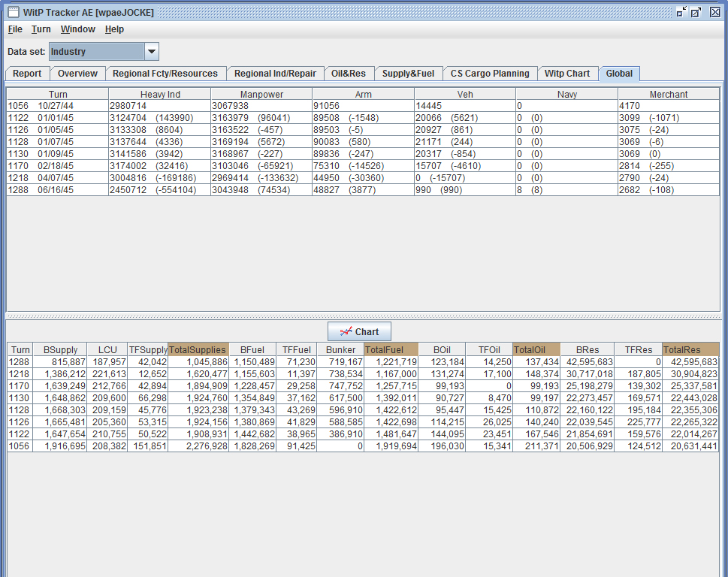This screenshot has width=728, height=577.
Task: Click the TFFuel column header
Action: point(297,349)
